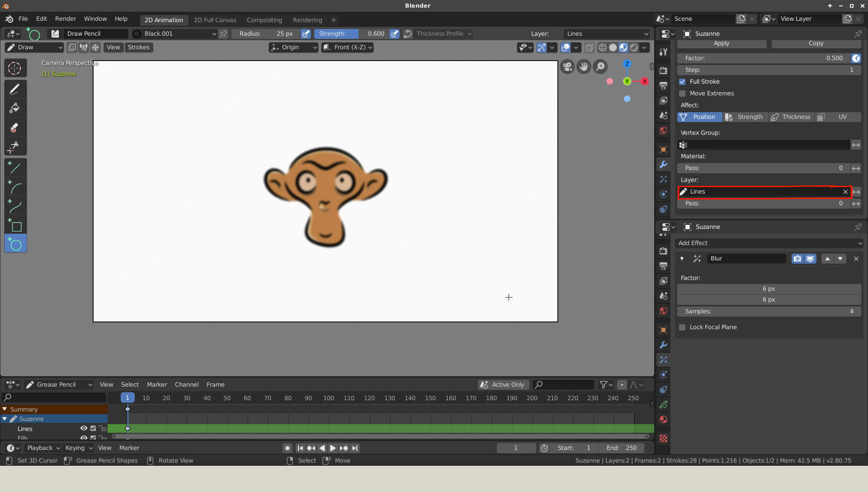Remove the Blur effect
Image resolution: width=868 pixels, height=492 pixels.
pyautogui.click(x=856, y=259)
